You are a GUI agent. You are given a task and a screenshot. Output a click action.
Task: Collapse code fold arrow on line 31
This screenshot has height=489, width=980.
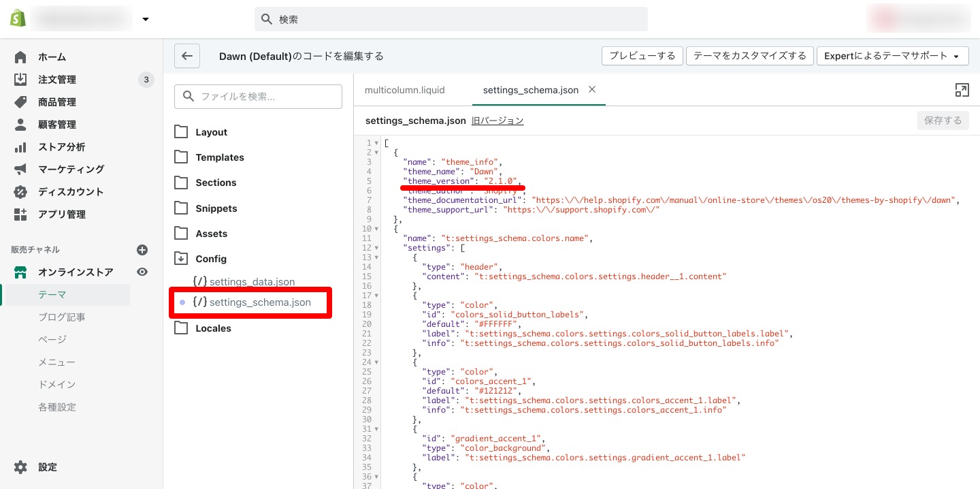tap(377, 429)
